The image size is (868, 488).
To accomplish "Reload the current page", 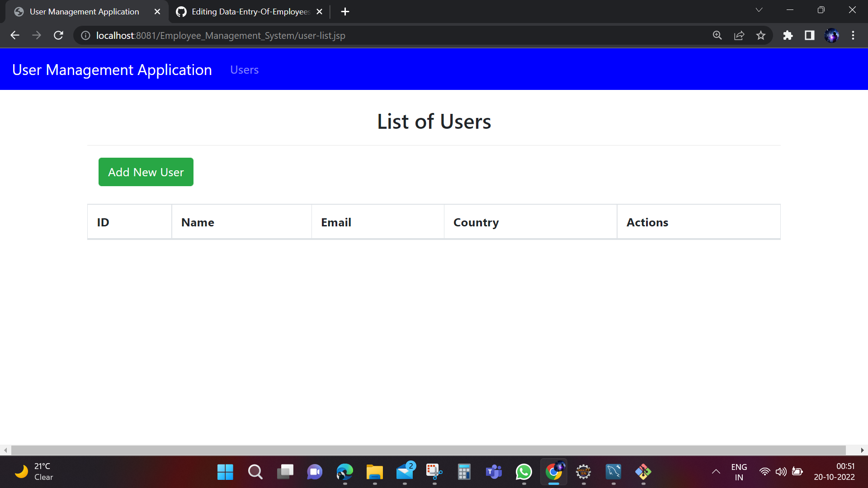I will point(58,35).
